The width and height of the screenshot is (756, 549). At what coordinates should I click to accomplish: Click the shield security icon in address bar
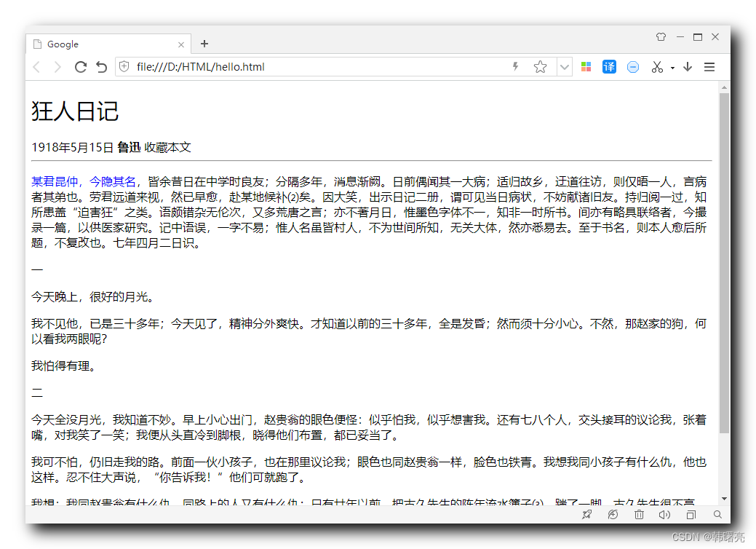click(124, 66)
